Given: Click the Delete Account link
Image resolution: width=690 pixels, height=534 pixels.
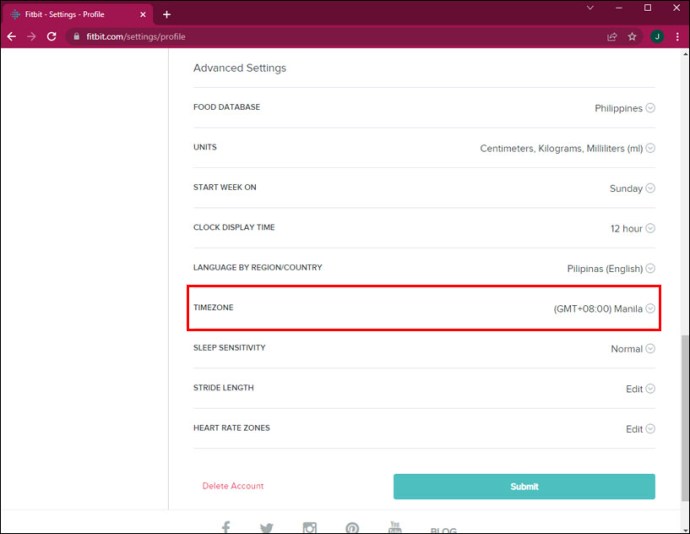Looking at the screenshot, I should point(233,486).
